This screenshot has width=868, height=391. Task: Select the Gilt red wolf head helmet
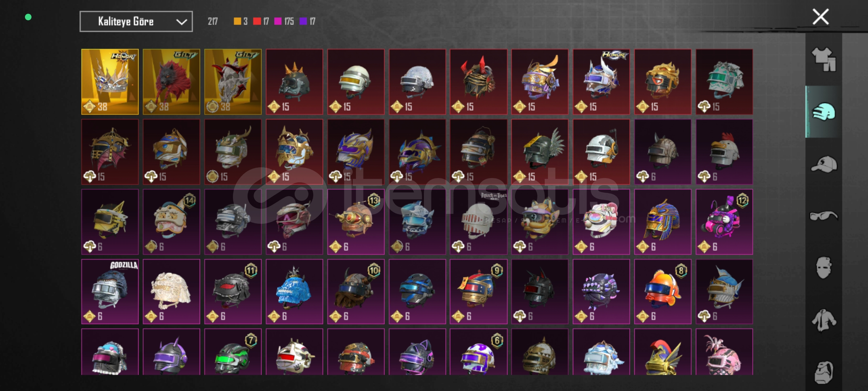pos(171,82)
